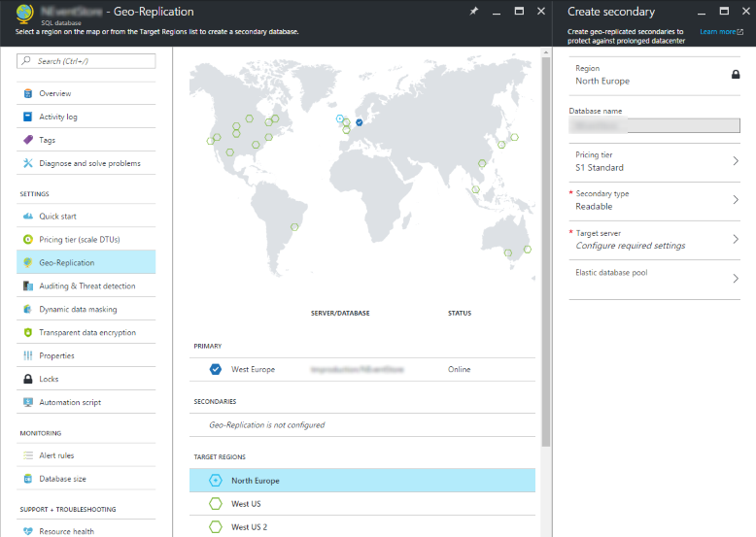Image resolution: width=756 pixels, height=537 pixels.
Task: Expand the Elastic database pool option
Action: coord(654,280)
